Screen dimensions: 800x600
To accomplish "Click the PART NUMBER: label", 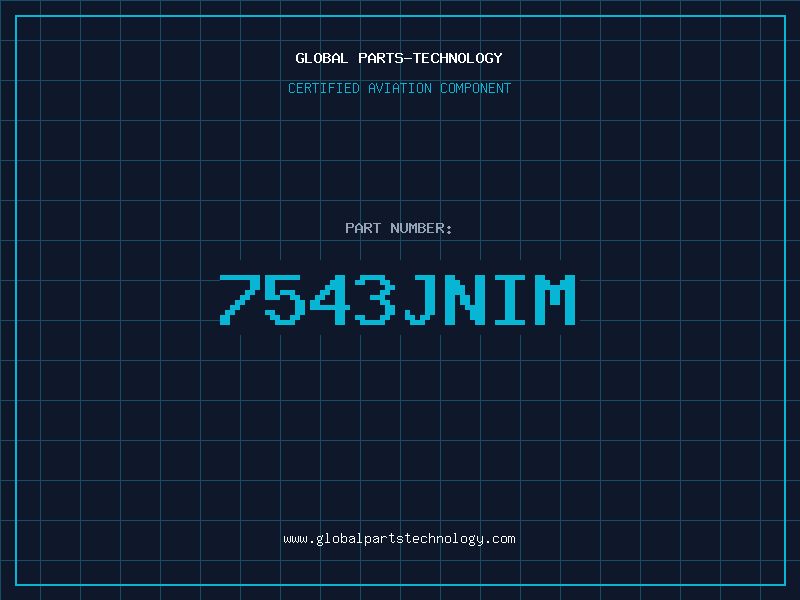I will coord(399,228).
